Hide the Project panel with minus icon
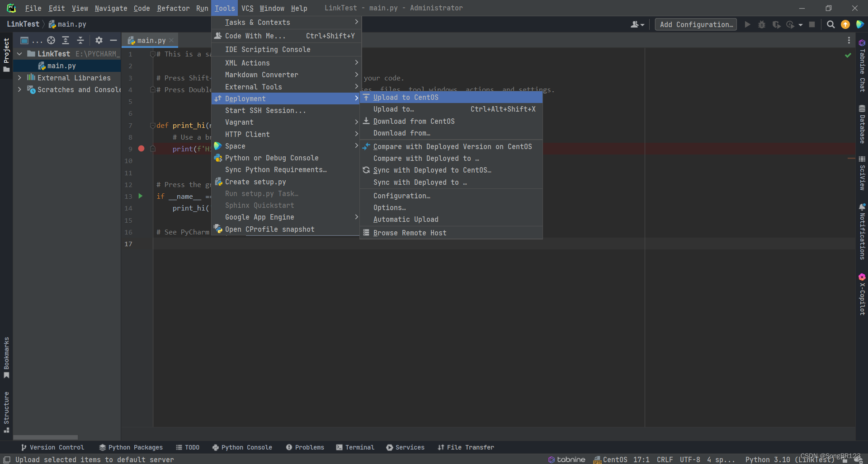Image resolution: width=868 pixels, height=464 pixels. [113, 40]
